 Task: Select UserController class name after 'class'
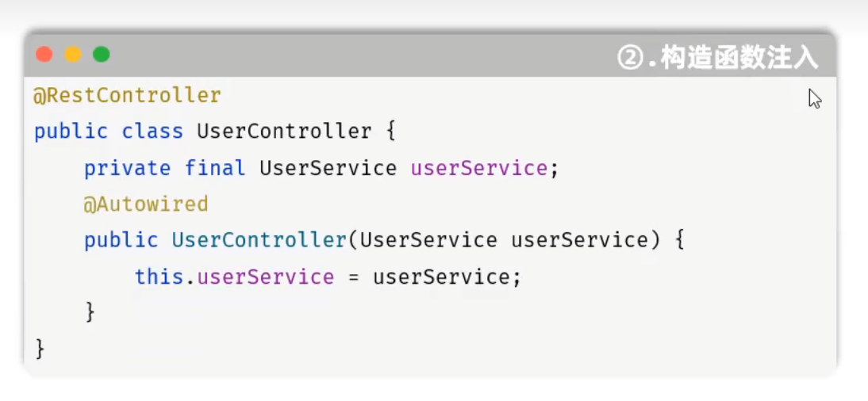(x=284, y=131)
